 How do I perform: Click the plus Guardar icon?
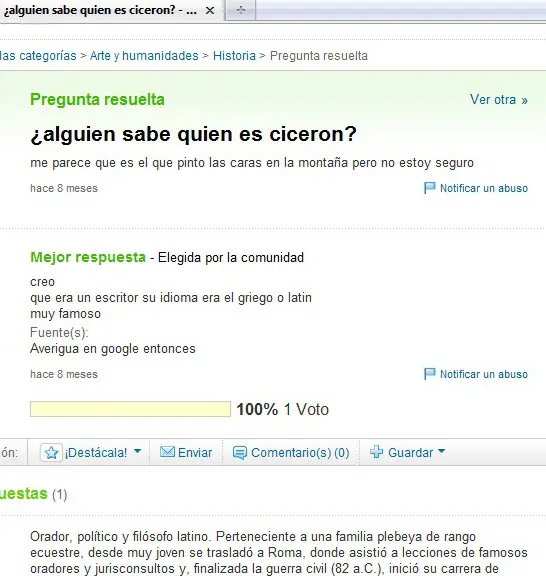pyautogui.click(x=377, y=452)
